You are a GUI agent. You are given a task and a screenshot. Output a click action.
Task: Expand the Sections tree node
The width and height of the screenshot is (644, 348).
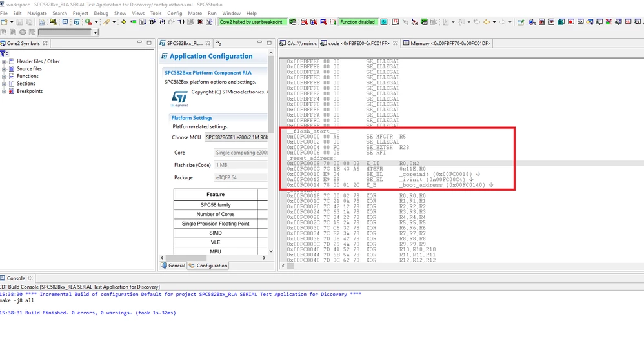click(x=4, y=84)
